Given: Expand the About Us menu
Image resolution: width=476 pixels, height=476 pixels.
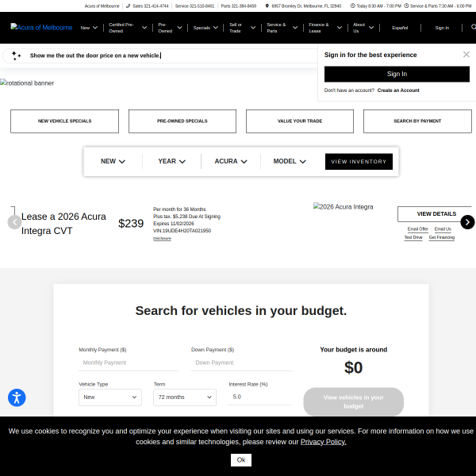Looking at the screenshot, I should 363,28.
